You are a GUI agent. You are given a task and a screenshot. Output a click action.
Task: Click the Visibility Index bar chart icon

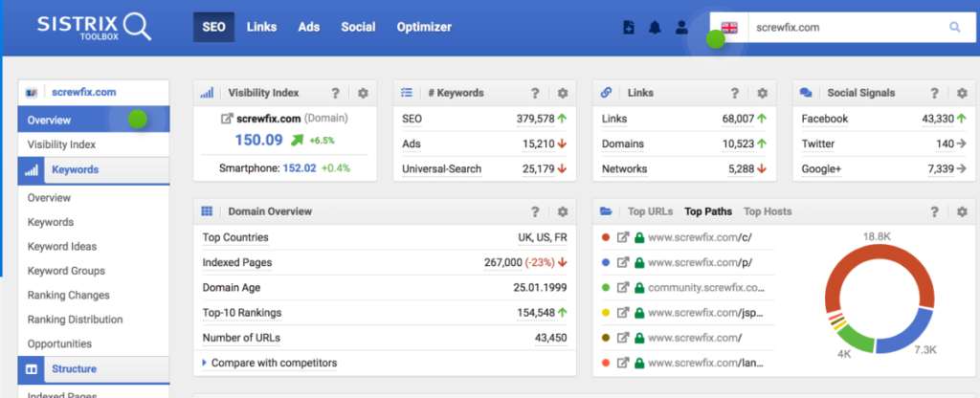(207, 93)
